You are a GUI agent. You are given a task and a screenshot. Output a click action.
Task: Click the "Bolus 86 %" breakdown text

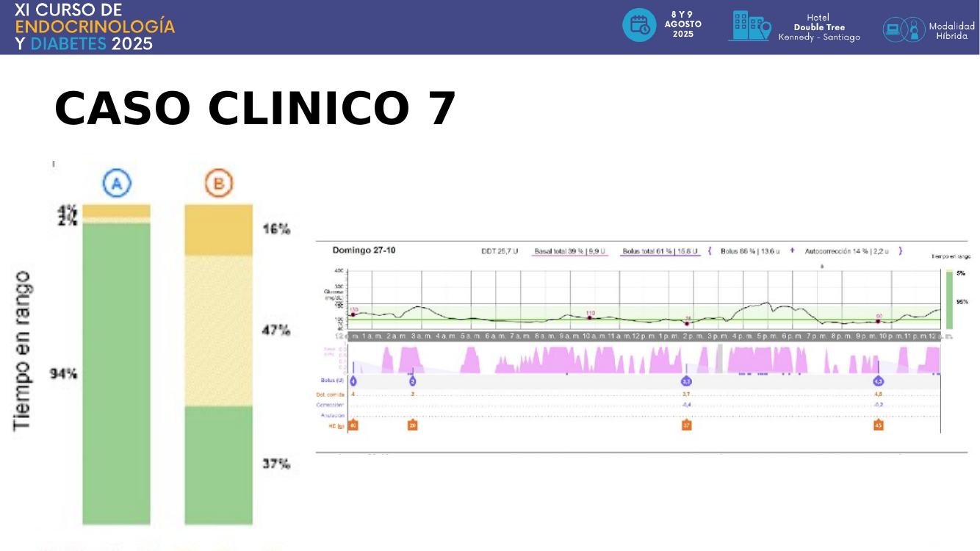click(x=750, y=251)
